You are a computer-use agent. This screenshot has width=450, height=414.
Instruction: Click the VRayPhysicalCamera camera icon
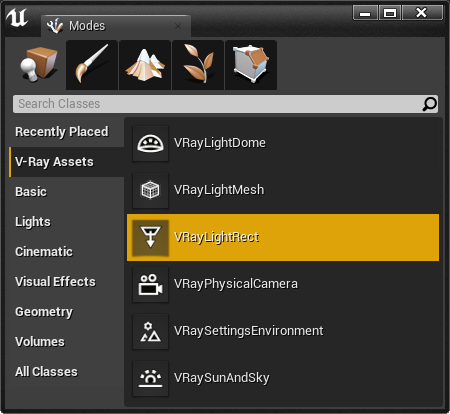click(150, 284)
